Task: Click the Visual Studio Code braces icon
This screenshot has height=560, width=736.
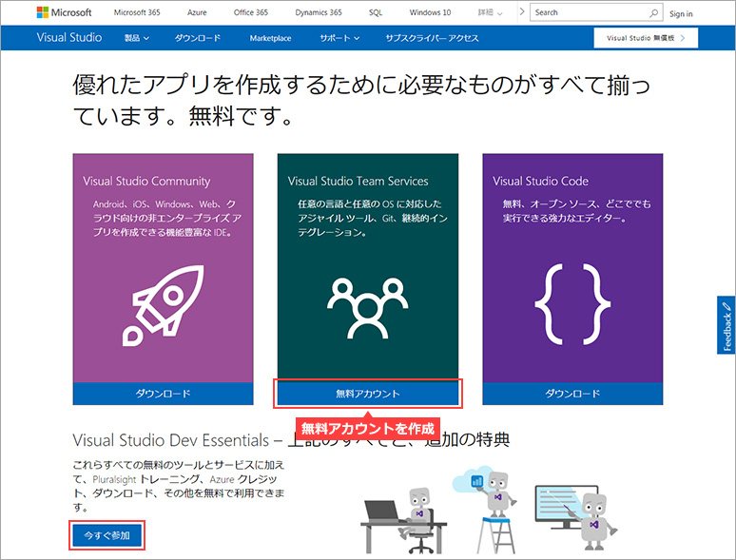Action: [x=572, y=303]
